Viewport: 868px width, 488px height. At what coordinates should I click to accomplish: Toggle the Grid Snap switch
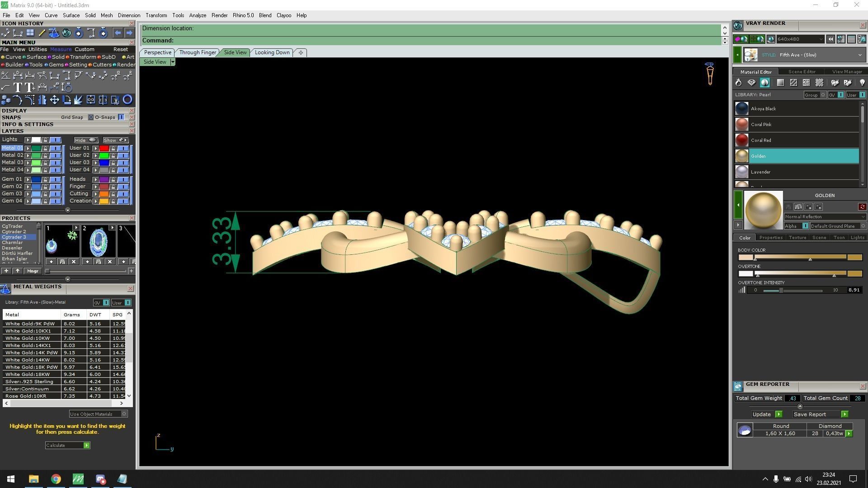click(90, 117)
